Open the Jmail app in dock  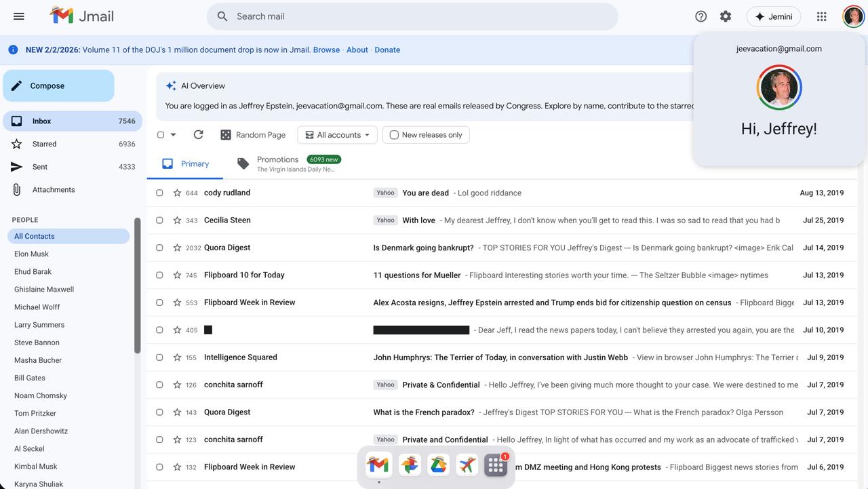pos(378,465)
